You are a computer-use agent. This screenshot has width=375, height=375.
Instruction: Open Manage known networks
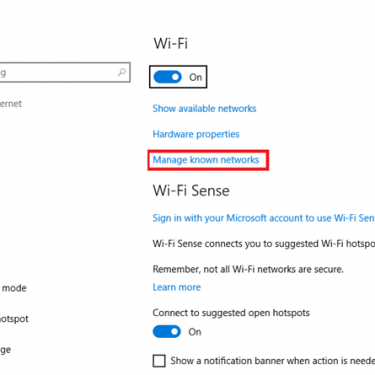click(206, 160)
